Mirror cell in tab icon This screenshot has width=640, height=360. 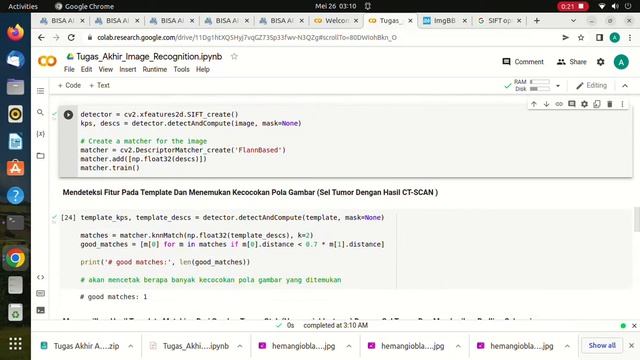[597, 104]
